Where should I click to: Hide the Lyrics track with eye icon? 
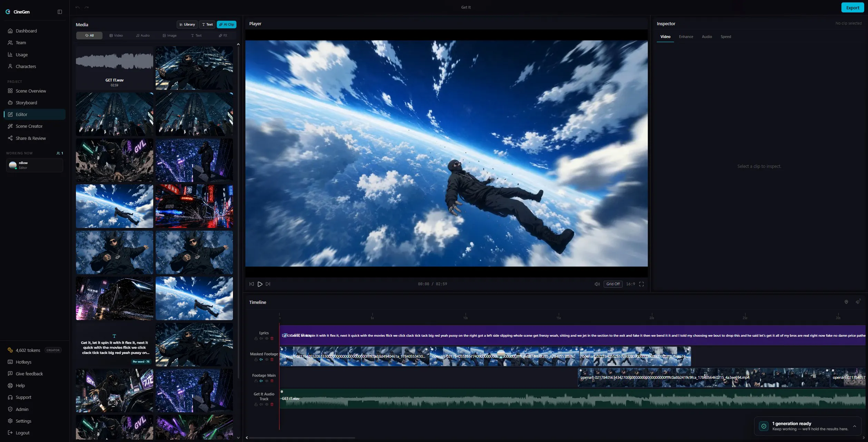266,338
